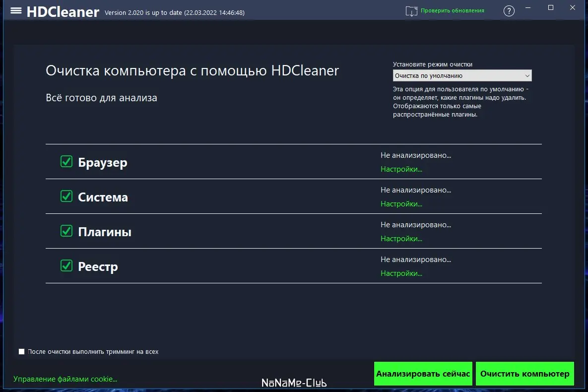Click the NoNaMe-Club watermark text
This screenshot has width=588, height=392.
click(x=294, y=382)
